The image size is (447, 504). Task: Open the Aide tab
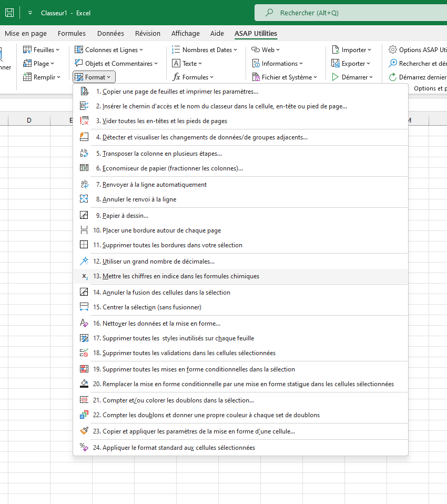coord(217,34)
